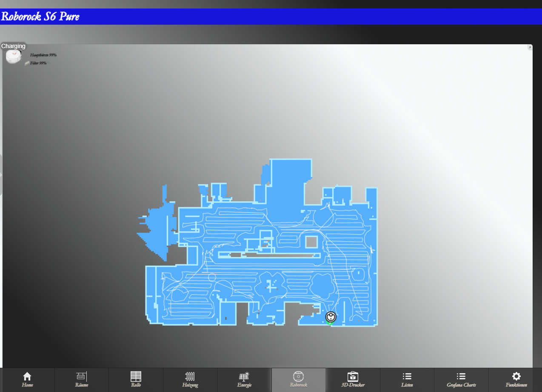Switch to the Rollo tab
Screen dimensions: 542x392
click(136, 380)
